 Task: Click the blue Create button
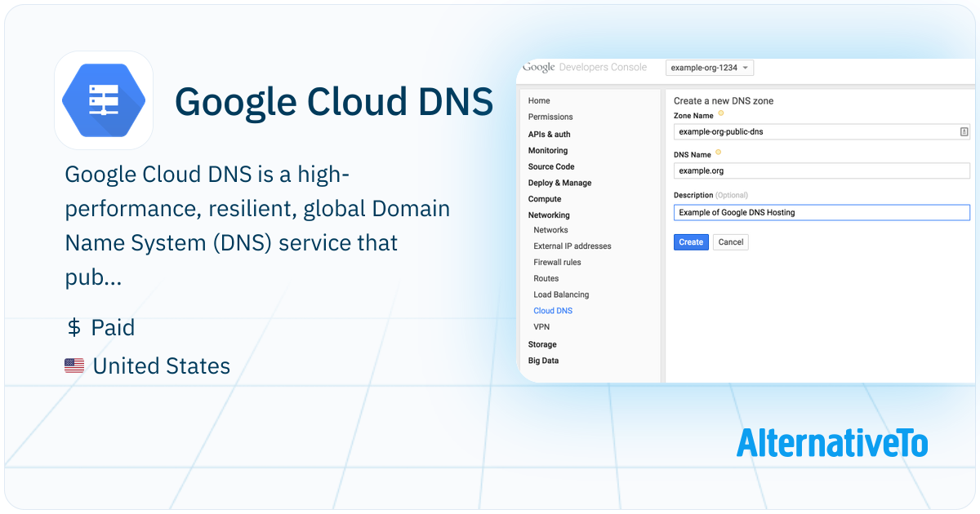[691, 242]
